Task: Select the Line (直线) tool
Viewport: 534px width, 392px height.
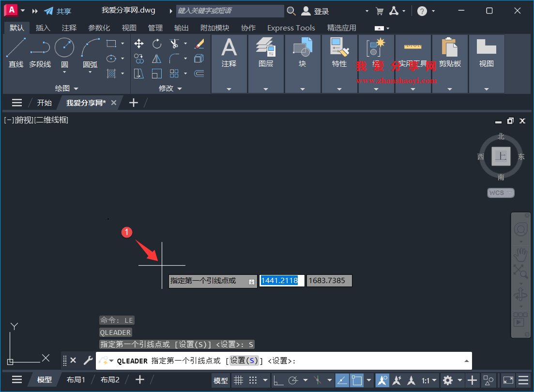Action: coord(16,53)
